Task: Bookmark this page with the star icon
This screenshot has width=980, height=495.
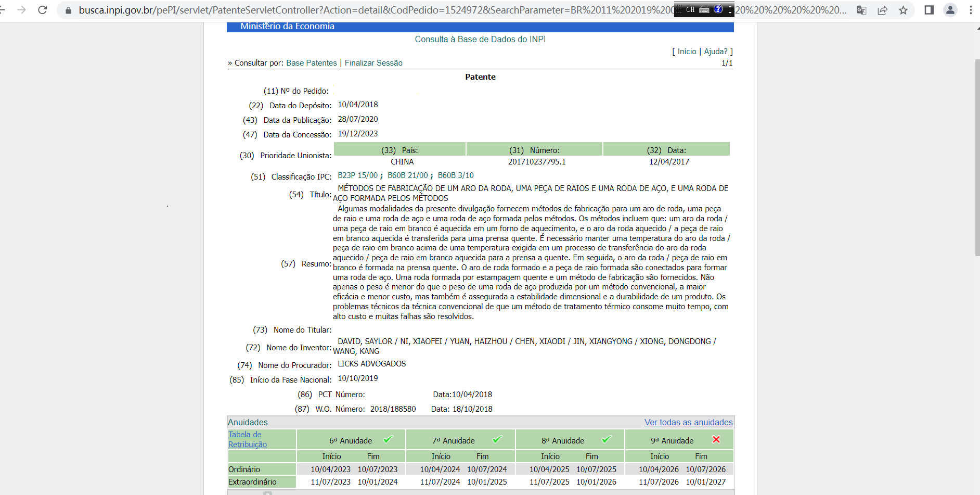Action: tap(903, 10)
